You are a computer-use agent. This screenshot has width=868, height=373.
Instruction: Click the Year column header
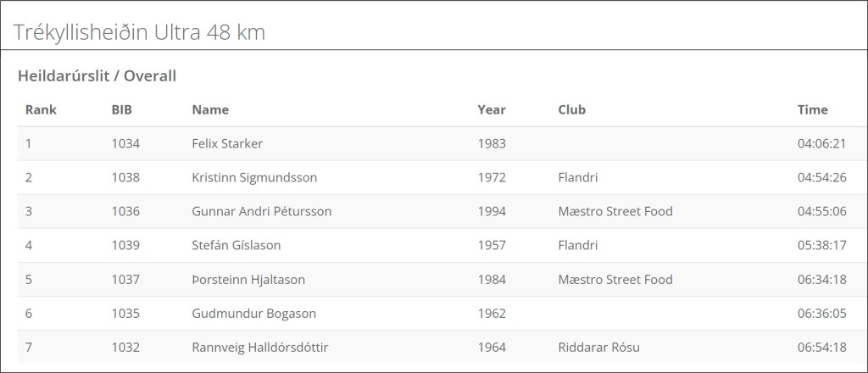[492, 109]
